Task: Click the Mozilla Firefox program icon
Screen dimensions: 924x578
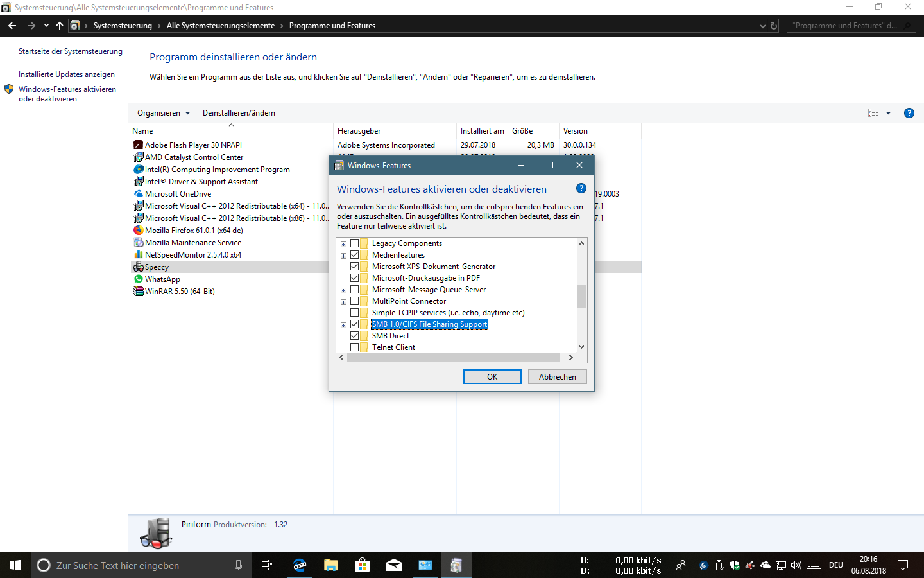Action: coord(138,231)
